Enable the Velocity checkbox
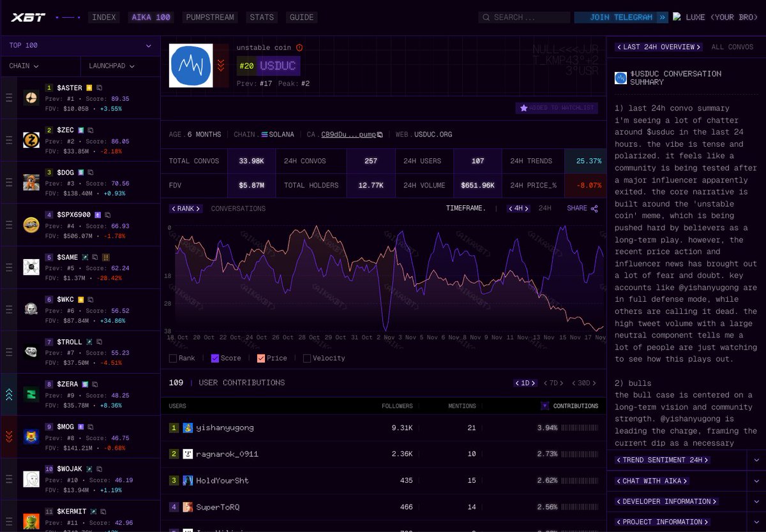Viewport: 766px width, 532px height. 306,358
